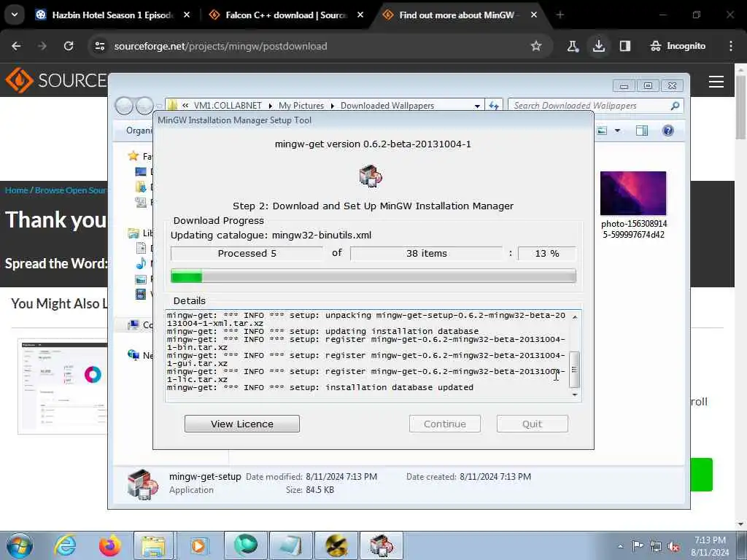
Task: Close the Falcon C++ download tab
Action: click(x=360, y=15)
